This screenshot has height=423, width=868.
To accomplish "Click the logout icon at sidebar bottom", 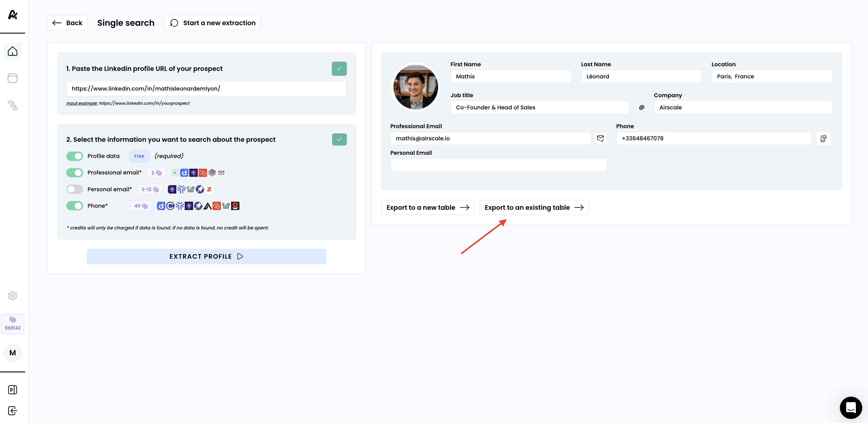I will 12,411.
